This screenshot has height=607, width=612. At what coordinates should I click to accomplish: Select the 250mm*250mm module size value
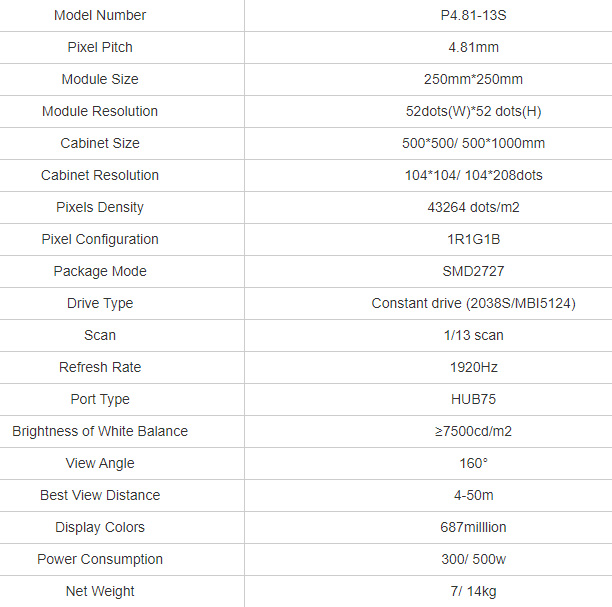(x=473, y=79)
